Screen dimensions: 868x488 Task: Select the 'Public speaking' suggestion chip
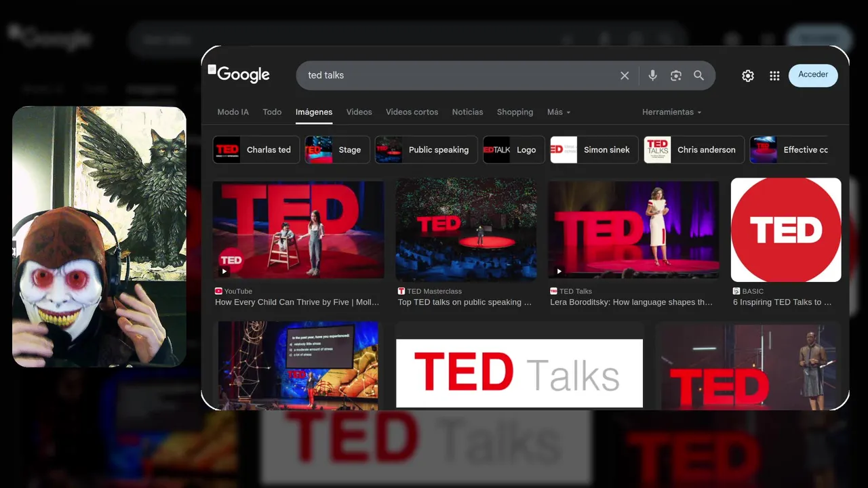[426, 150]
